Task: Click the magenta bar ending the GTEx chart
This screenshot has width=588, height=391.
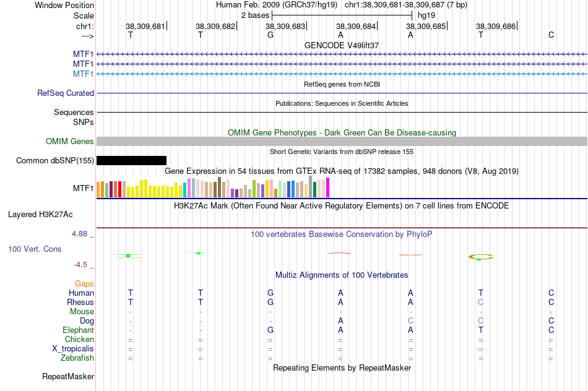Action: (328, 187)
